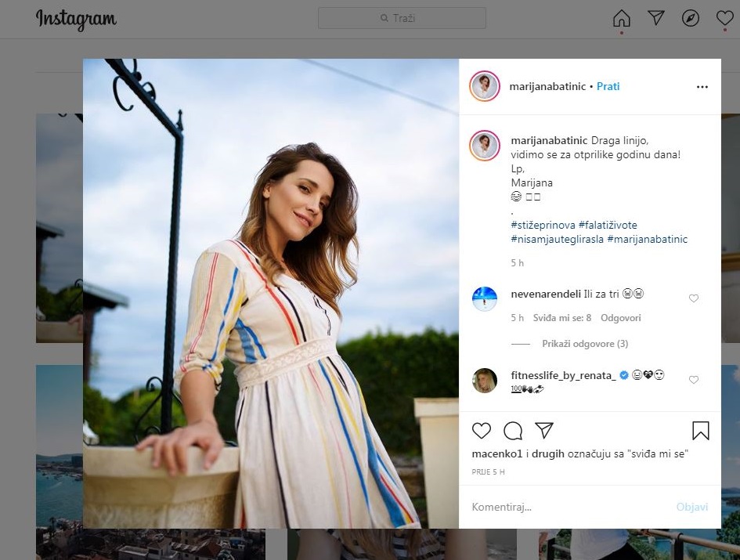Click Objavi to post comment
This screenshot has width=740, height=560.
(x=692, y=507)
